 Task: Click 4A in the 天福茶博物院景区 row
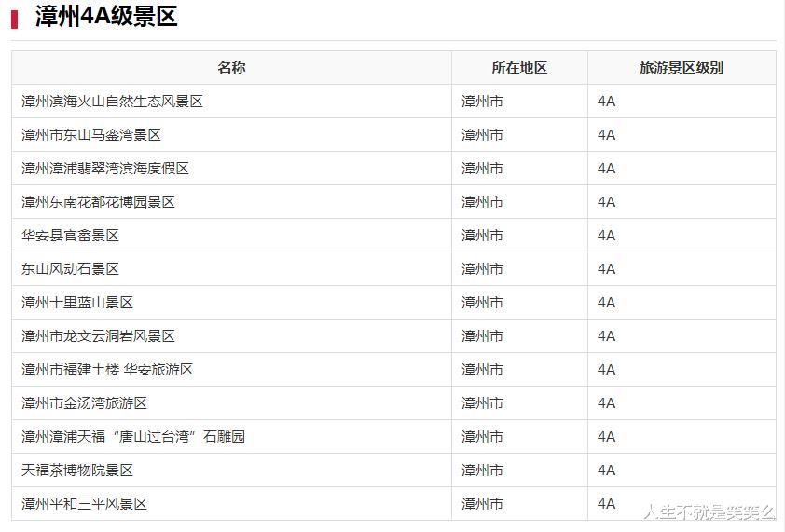606,470
